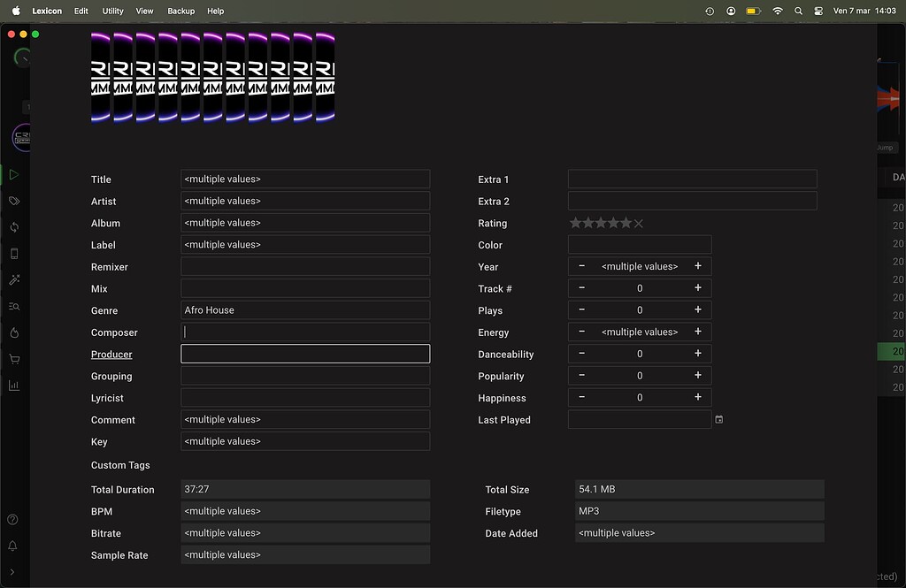
Task: Open calendar picker beside Last Played
Action: click(719, 420)
